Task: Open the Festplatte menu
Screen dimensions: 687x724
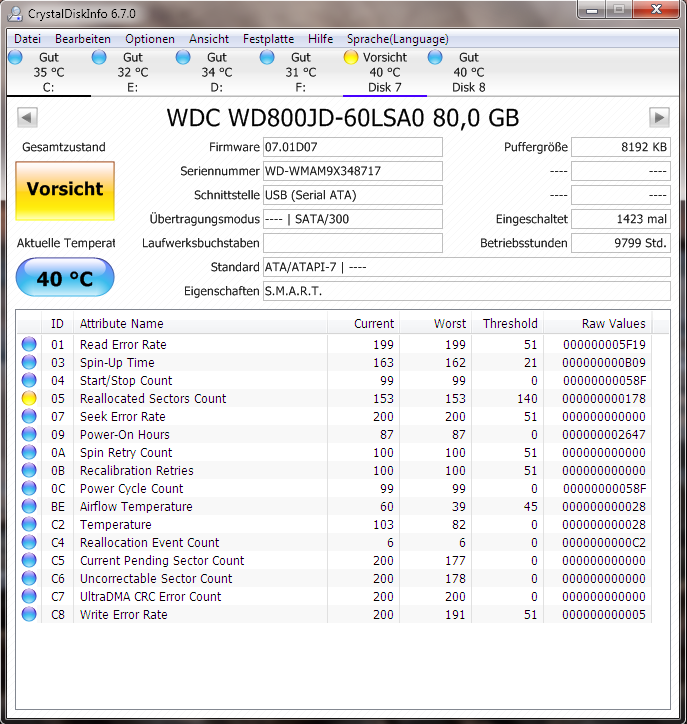Action: tap(268, 39)
